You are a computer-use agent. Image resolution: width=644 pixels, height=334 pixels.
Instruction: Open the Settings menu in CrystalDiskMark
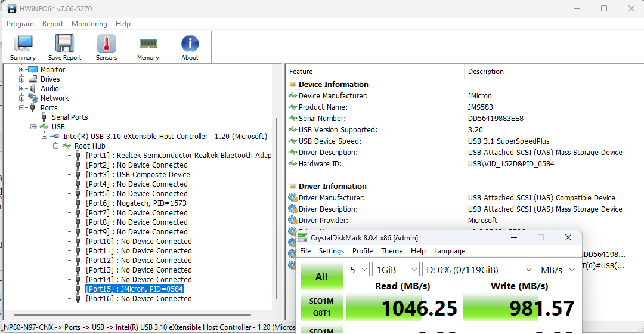tap(332, 251)
